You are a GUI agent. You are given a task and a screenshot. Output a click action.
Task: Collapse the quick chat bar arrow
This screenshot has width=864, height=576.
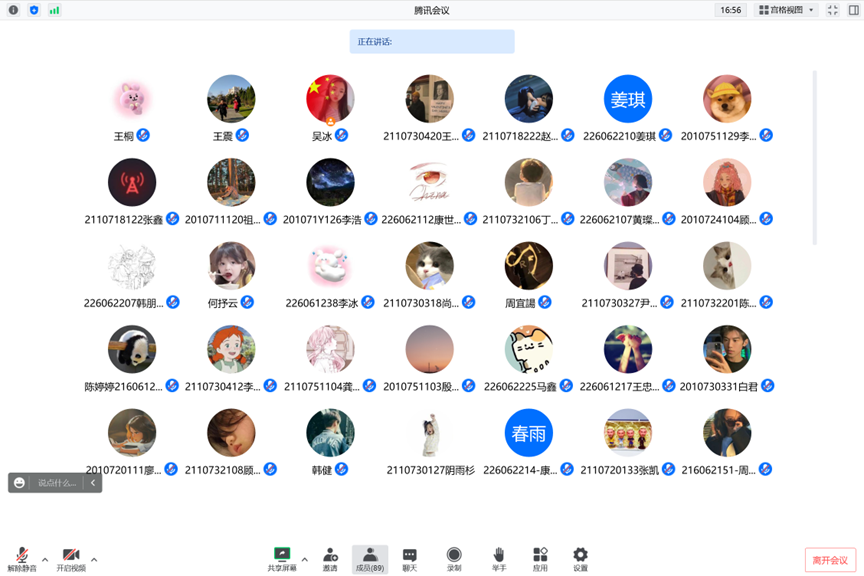[93, 483]
